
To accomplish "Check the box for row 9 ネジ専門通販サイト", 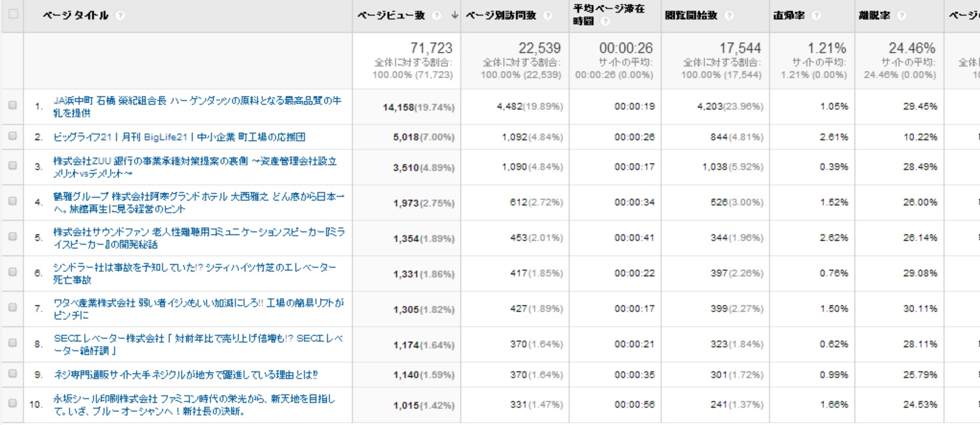I will pos(13,374).
